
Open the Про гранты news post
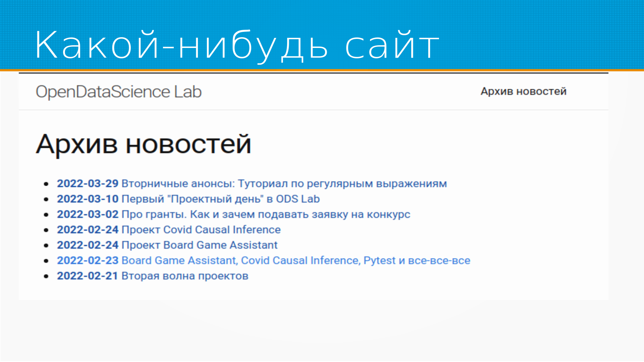point(266,215)
